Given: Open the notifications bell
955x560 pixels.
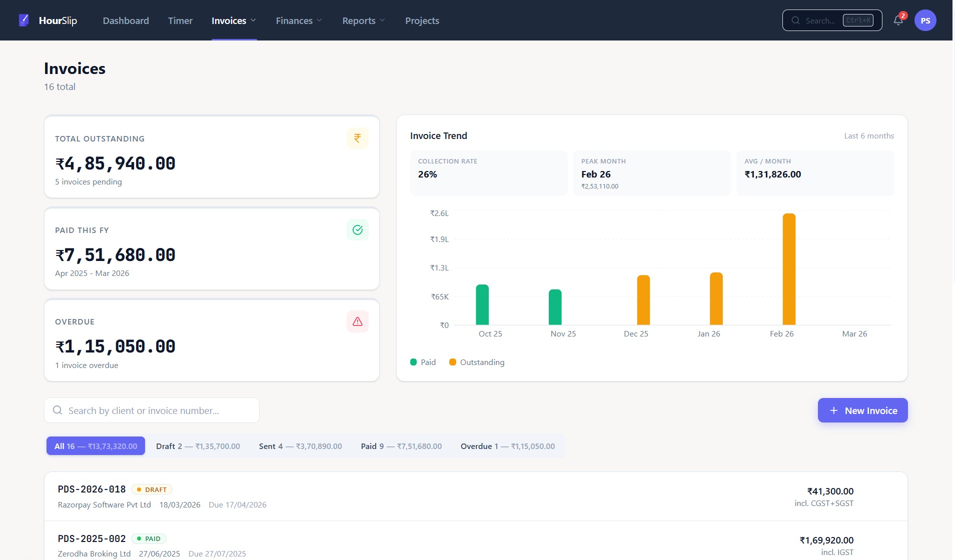Looking at the screenshot, I should (x=898, y=20).
